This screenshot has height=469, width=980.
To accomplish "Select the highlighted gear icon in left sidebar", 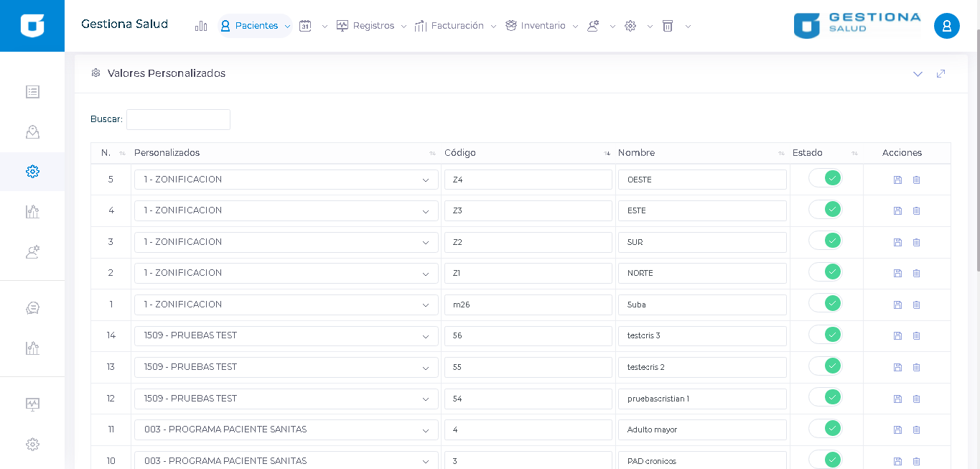I will click(x=32, y=171).
